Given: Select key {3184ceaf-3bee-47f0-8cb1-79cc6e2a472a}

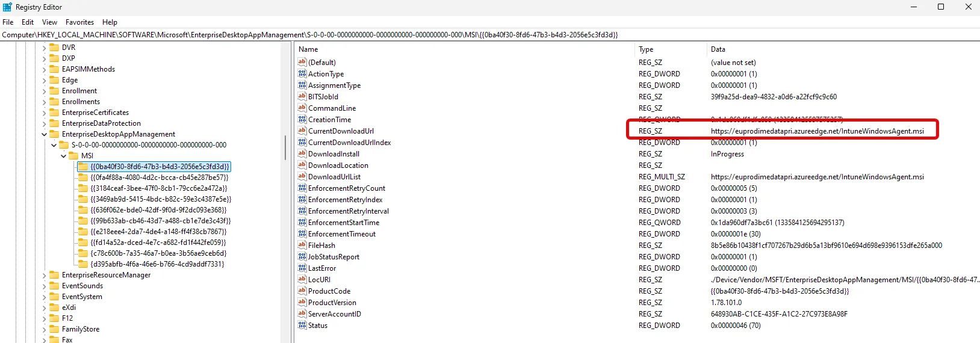Looking at the screenshot, I should tap(158, 188).
